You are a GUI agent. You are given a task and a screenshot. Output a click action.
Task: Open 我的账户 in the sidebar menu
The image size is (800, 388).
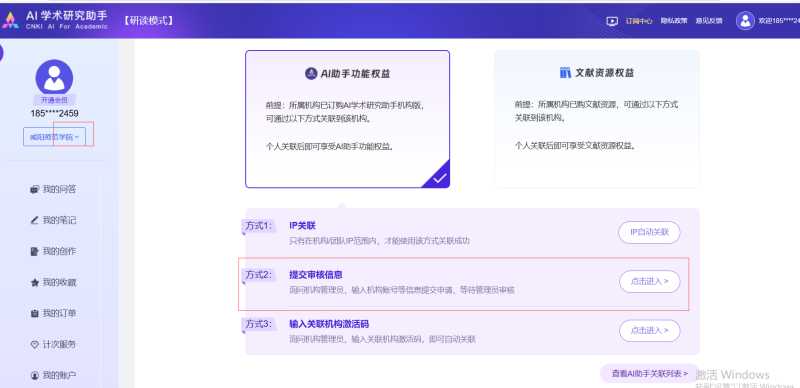53,375
